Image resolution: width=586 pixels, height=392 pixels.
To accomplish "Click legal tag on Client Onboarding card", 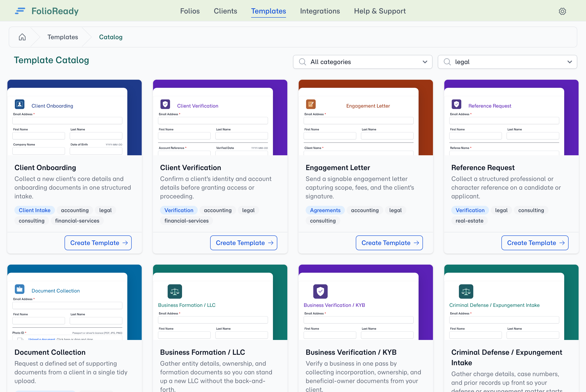I will (105, 210).
